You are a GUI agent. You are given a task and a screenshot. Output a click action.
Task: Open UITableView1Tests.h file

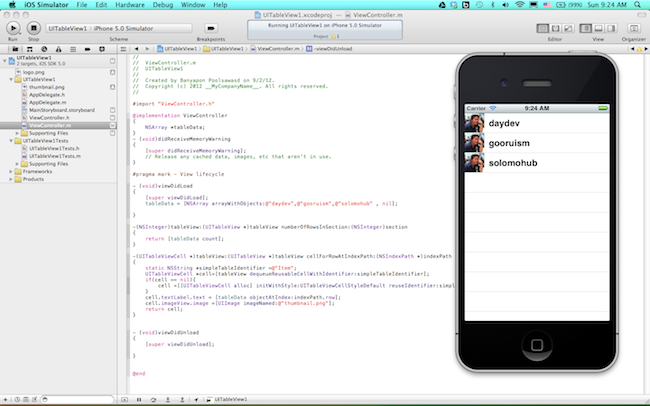click(x=53, y=148)
